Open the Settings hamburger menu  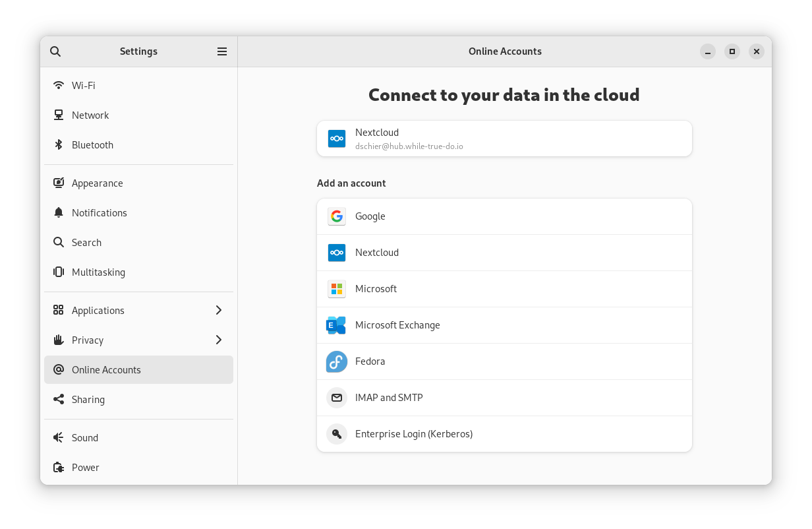(x=222, y=51)
